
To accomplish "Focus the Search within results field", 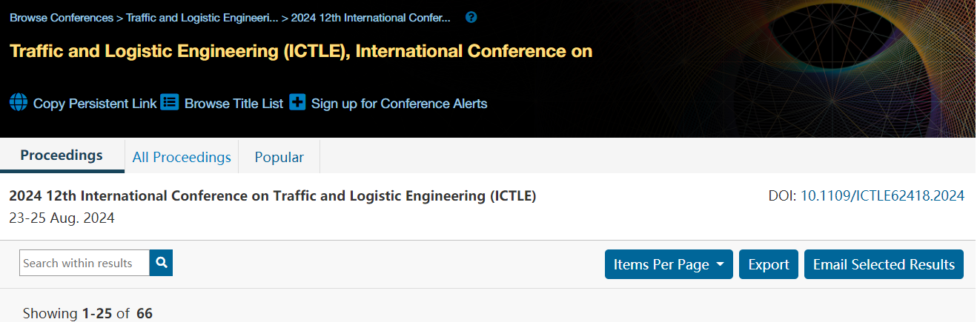I will pyautogui.click(x=85, y=263).
